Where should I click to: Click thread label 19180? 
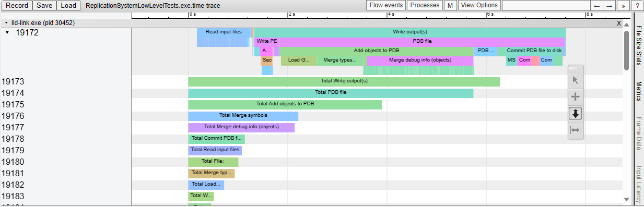click(13, 162)
